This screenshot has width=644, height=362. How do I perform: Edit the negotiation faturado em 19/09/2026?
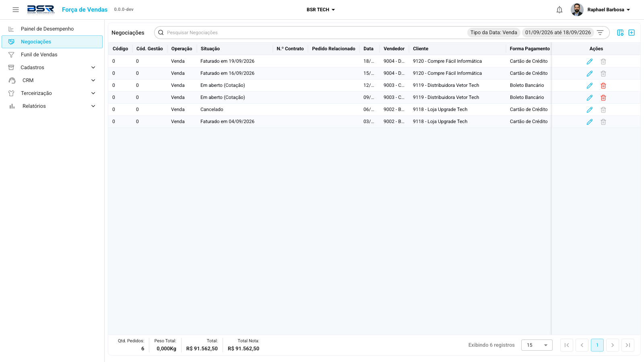590,62
